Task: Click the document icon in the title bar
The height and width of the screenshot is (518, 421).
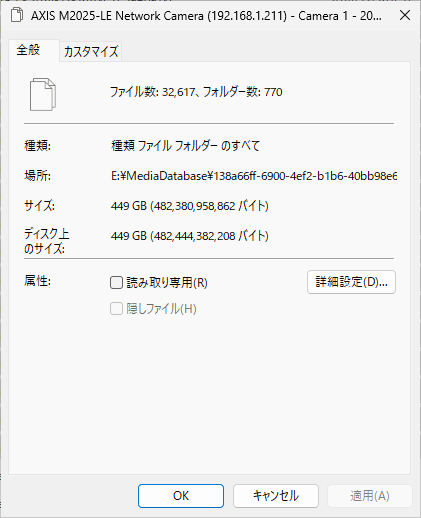Action: (x=17, y=15)
